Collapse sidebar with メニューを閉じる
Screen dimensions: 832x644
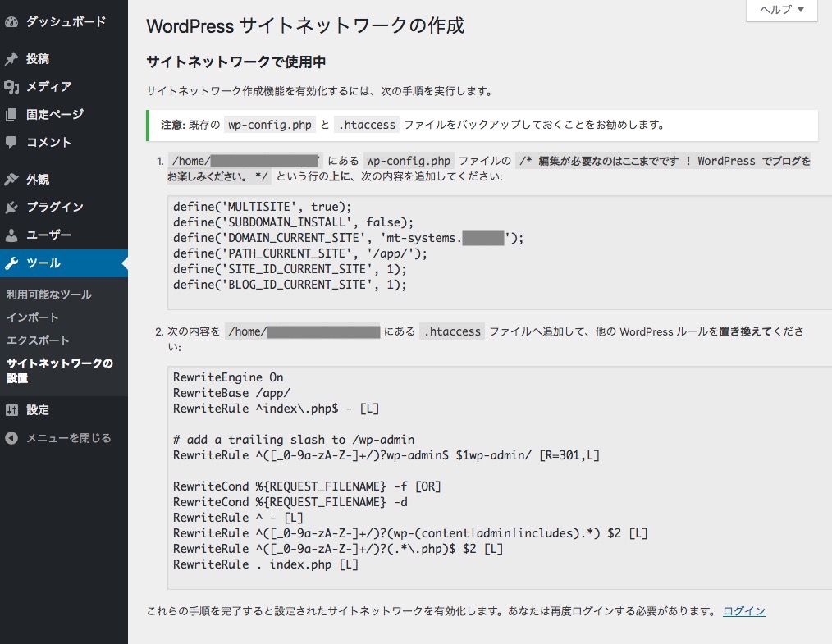click(64, 438)
